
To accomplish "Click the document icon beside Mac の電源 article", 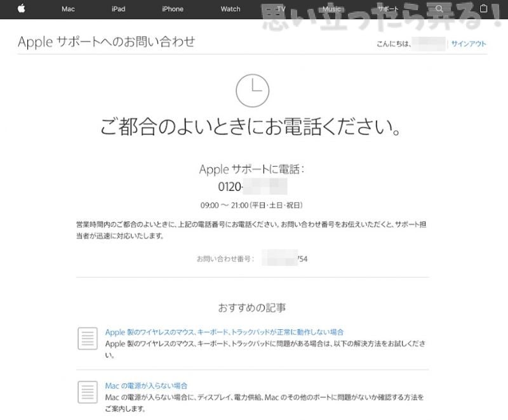I will click(88, 392).
